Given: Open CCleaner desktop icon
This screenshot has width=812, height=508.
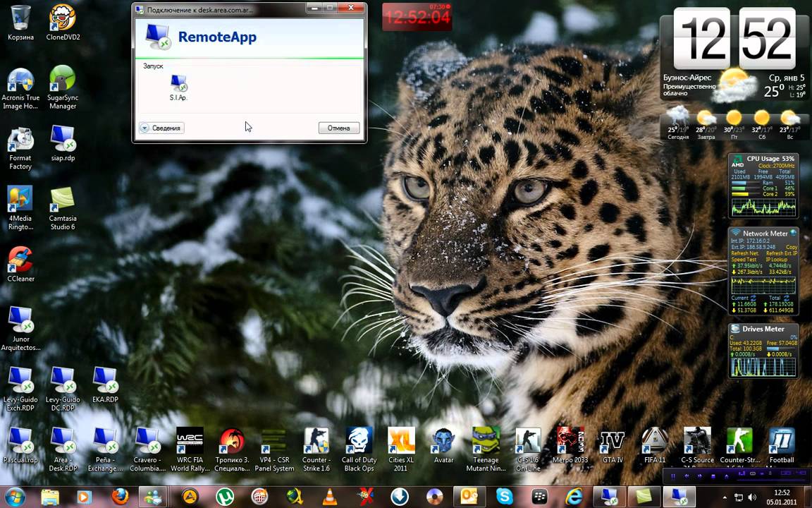Looking at the screenshot, I should [20, 265].
